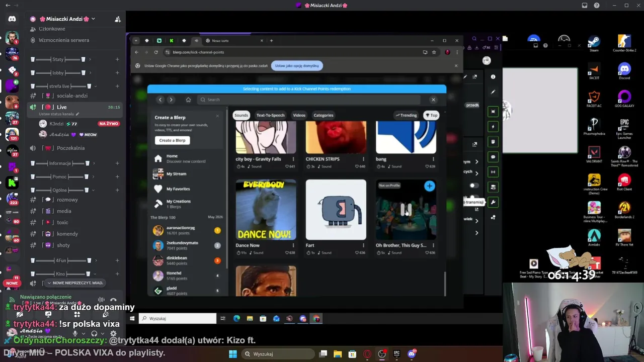
Task: Join the Poczekalnia voice channel
Action: click(75, 148)
